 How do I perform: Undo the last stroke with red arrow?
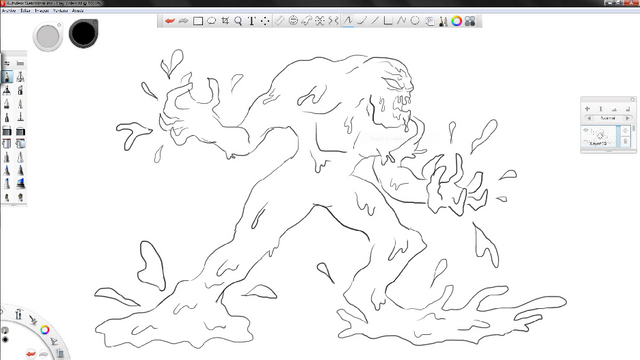[x=170, y=21]
